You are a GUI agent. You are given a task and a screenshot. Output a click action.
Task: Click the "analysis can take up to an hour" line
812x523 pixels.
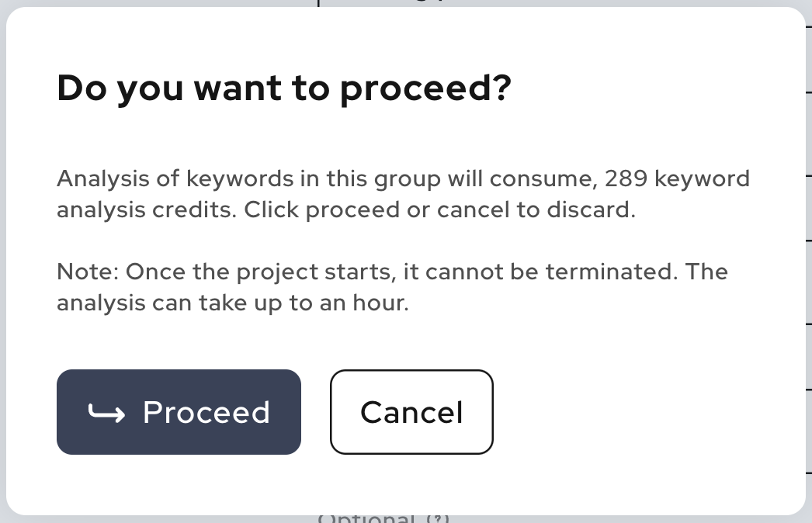[233, 303]
